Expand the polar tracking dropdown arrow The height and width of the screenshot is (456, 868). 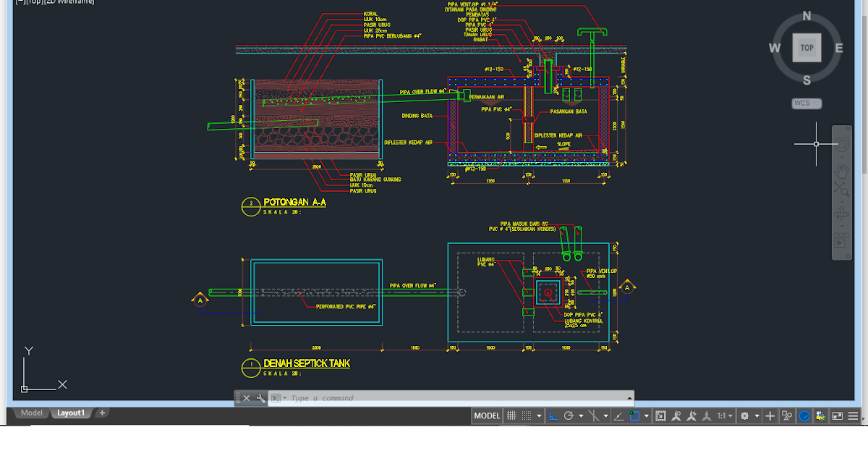coord(579,415)
